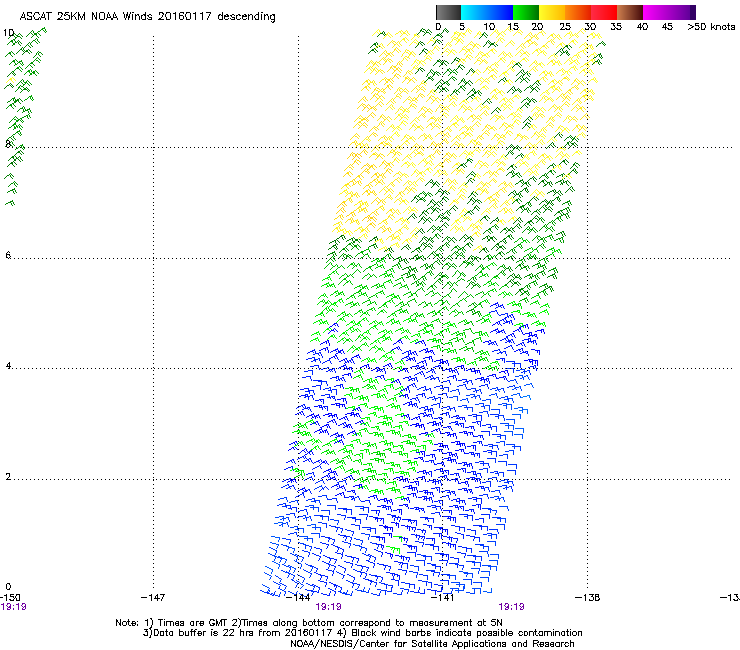Viewport: 740px width, 650px height.
Task: Click the red 30-35 knots color segment
Action: click(604, 12)
